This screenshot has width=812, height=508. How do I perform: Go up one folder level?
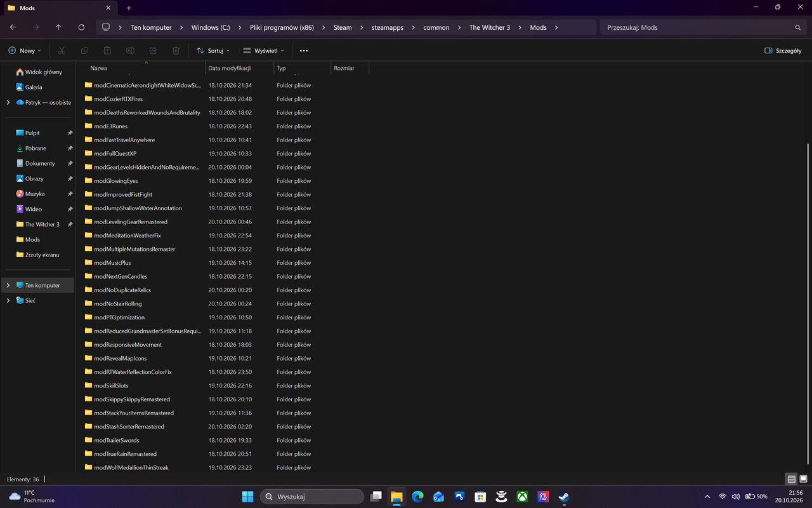click(x=58, y=27)
